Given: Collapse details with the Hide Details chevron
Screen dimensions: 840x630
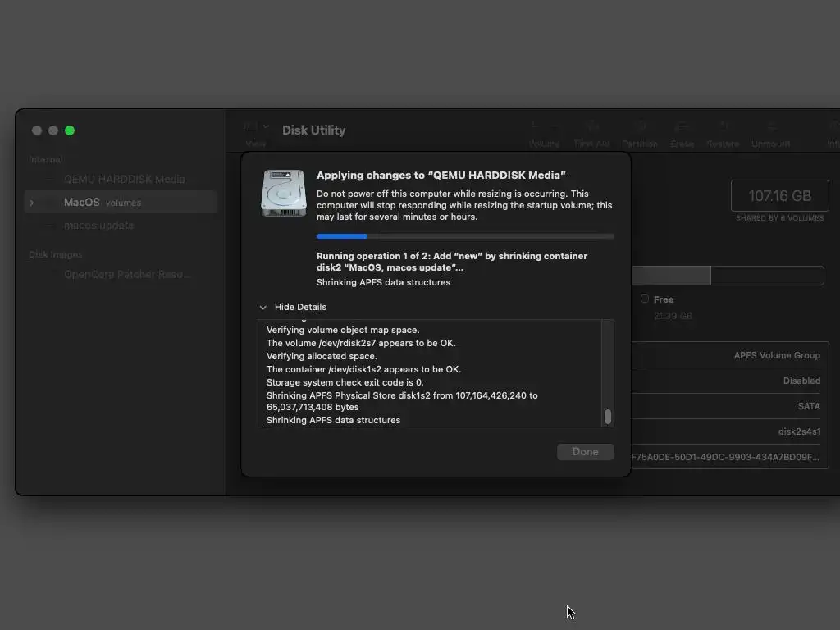Looking at the screenshot, I should click(262, 308).
